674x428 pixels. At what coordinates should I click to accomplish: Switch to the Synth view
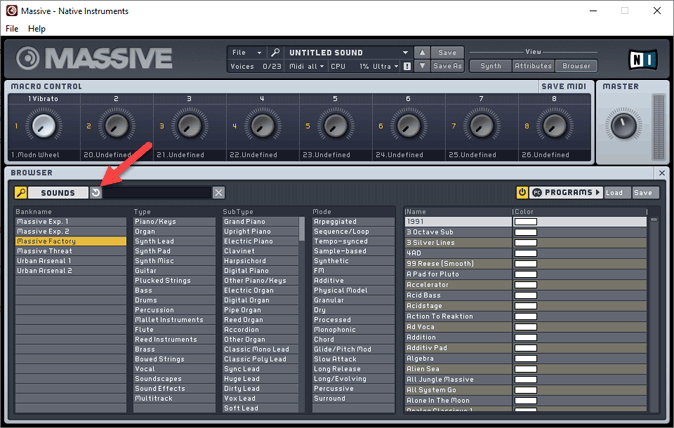(491, 66)
